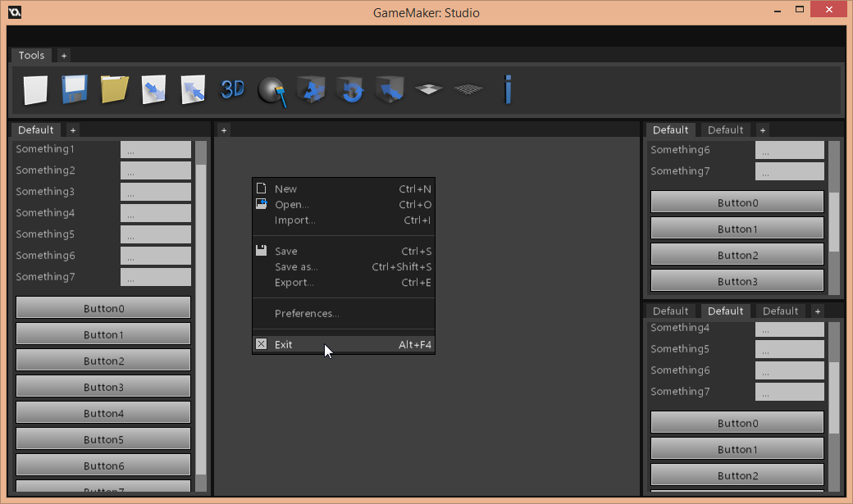Click the Something4 label in bottom-right panel
The height and width of the screenshot is (504, 853).
[680, 328]
